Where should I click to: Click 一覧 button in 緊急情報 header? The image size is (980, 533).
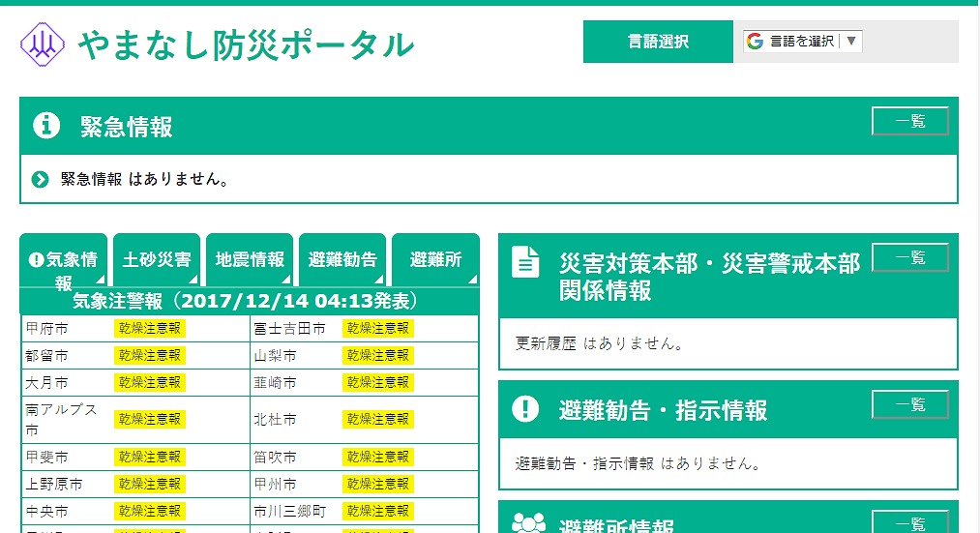coord(909,121)
